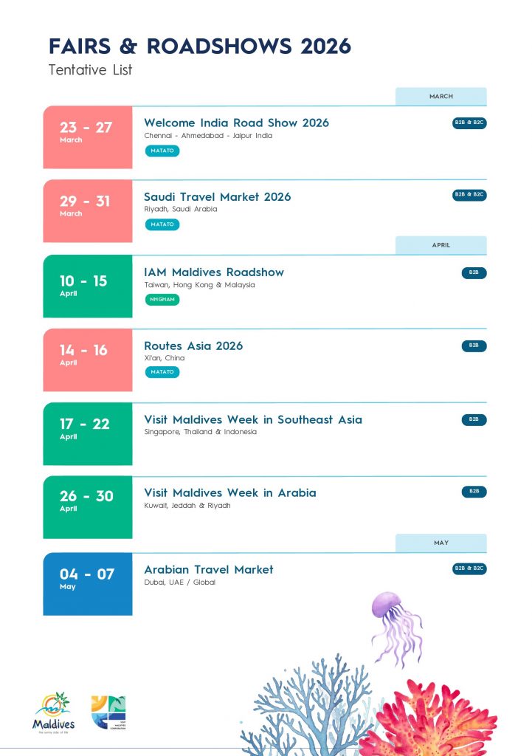Click B2B & B2C badge for Arabian Travel Market
Image resolution: width=532 pixels, height=756 pixels.
[x=469, y=569]
